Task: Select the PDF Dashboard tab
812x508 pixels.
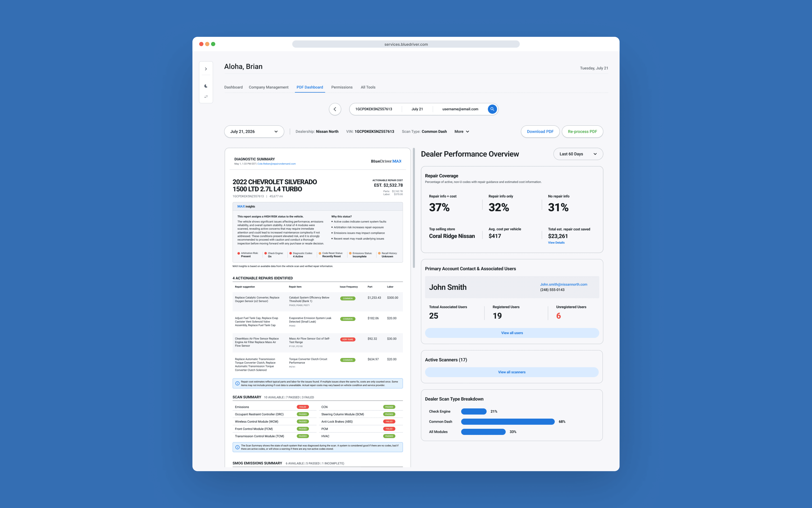Action: pos(310,87)
